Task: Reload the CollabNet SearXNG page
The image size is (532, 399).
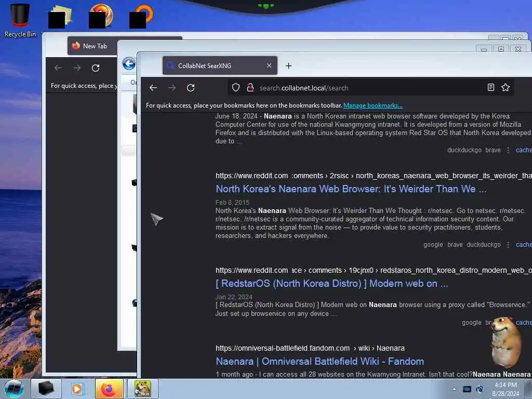Action: click(x=191, y=88)
